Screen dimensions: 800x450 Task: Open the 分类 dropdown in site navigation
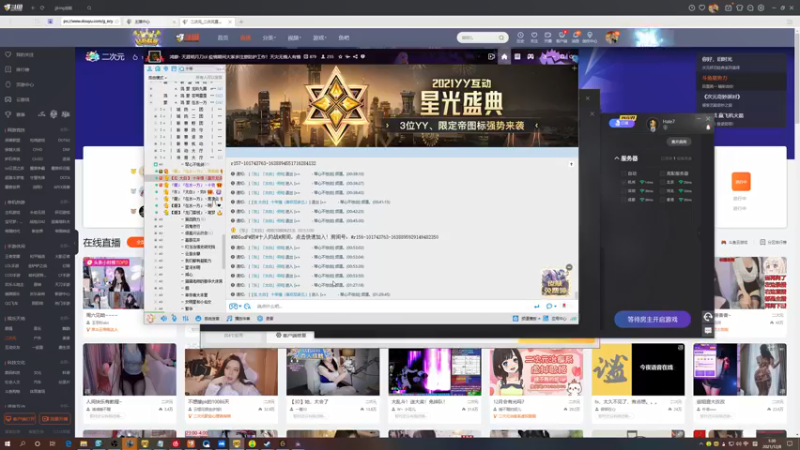coord(269,38)
